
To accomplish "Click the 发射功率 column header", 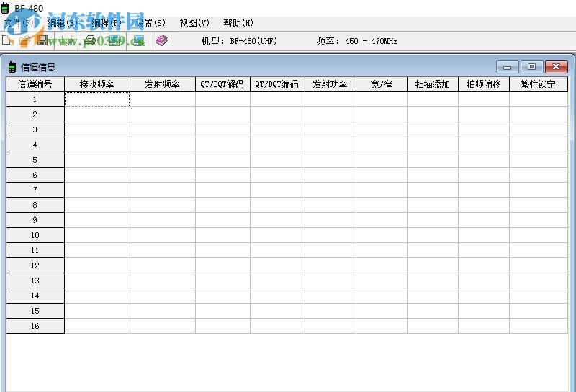I will 330,84.
